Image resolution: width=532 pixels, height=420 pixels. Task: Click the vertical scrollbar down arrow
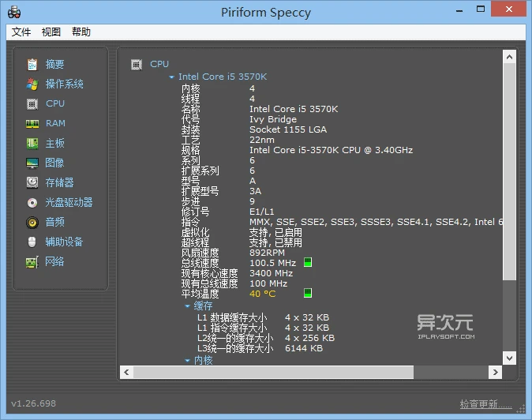coord(509,358)
